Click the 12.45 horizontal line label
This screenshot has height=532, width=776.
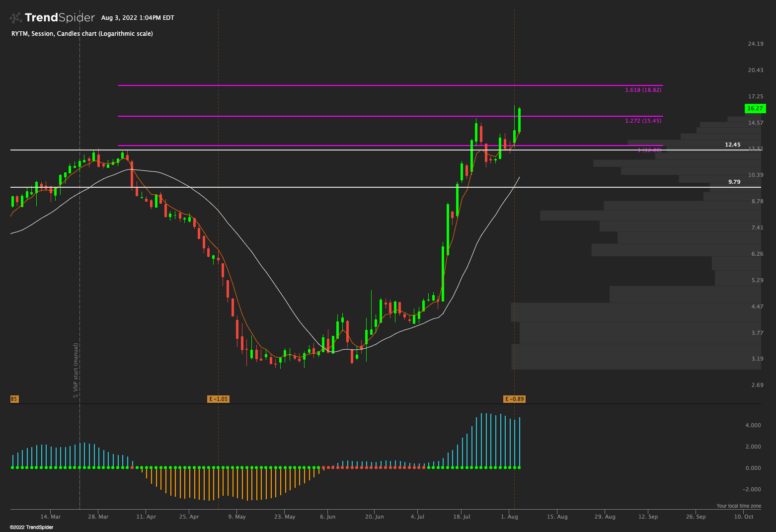tap(732, 145)
